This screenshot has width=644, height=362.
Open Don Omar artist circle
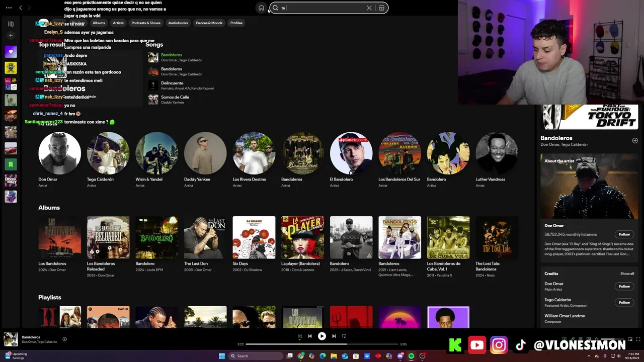coord(59,153)
